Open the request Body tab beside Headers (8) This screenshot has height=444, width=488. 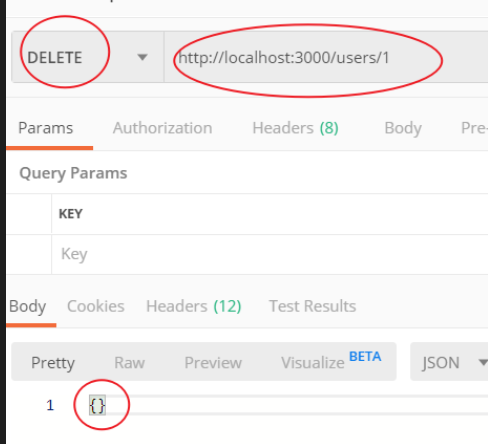tap(403, 128)
